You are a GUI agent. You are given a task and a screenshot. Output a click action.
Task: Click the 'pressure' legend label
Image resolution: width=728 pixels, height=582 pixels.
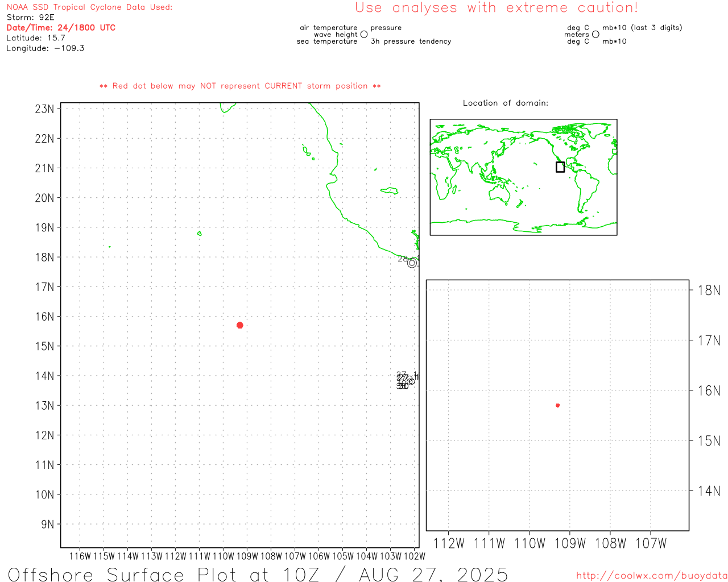click(386, 28)
